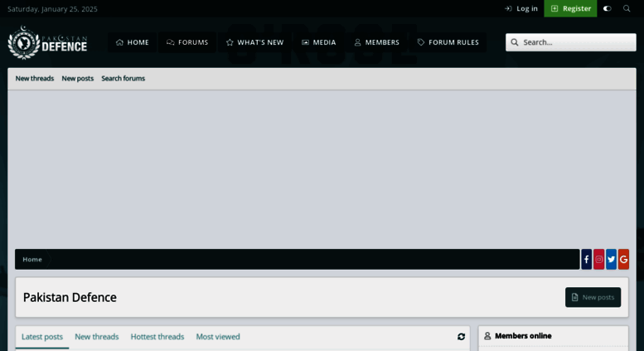The height and width of the screenshot is (351, 644).
Task: Open the MEMBERS nav item
Action: click(376, 42)
